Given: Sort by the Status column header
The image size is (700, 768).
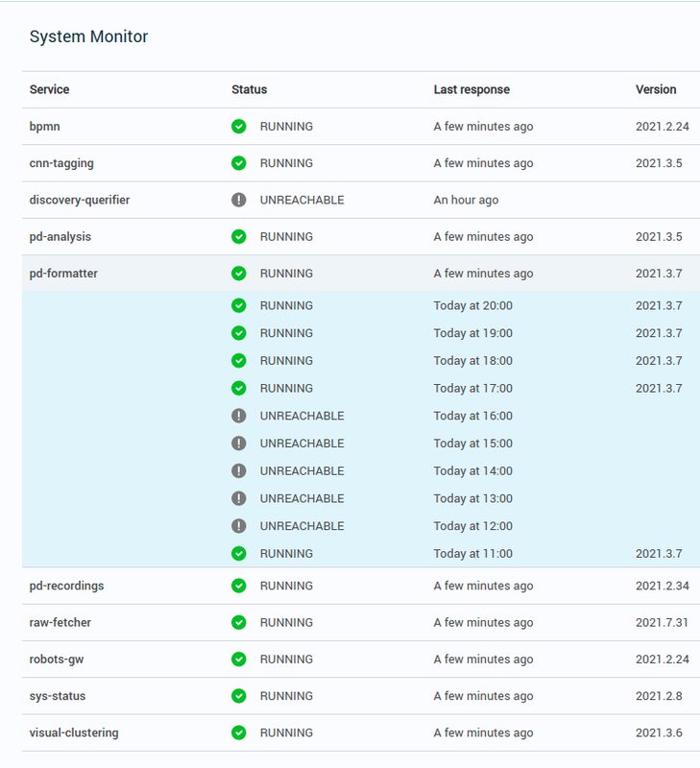Looking at the screenshot, I should (x=250, y=89).
